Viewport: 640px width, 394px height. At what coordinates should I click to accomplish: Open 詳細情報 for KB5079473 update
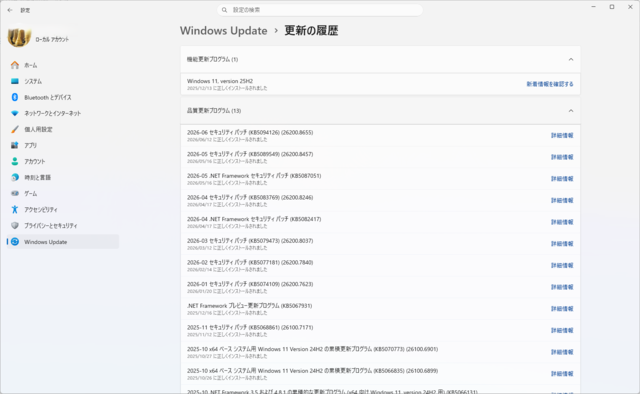coord(562,244)
